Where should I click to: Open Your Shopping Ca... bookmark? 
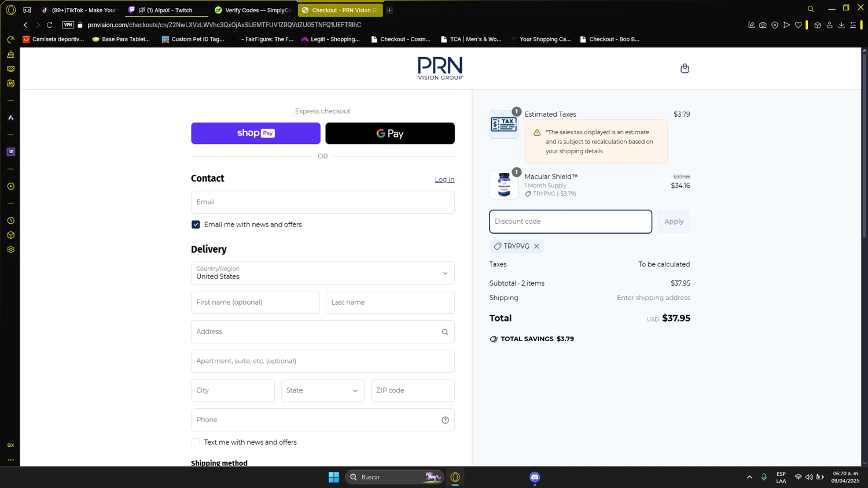click(x=540, y=39)
